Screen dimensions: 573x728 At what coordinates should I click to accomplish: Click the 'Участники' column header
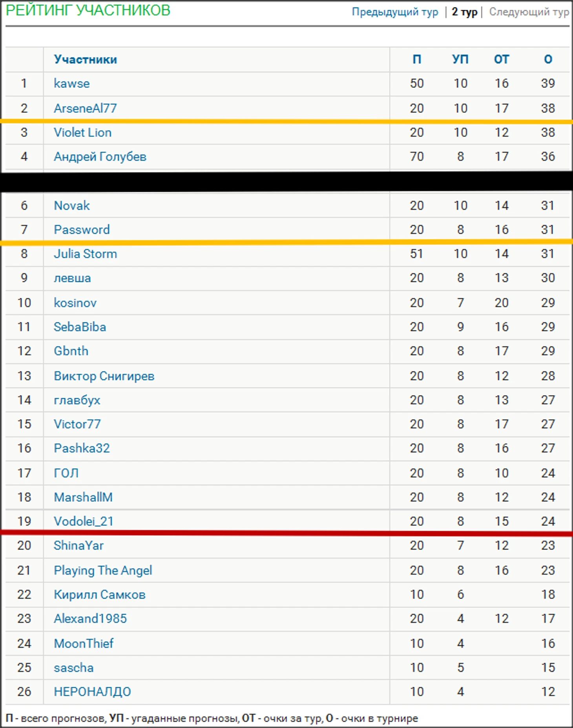pyautogui.click(x=85, y=60)
